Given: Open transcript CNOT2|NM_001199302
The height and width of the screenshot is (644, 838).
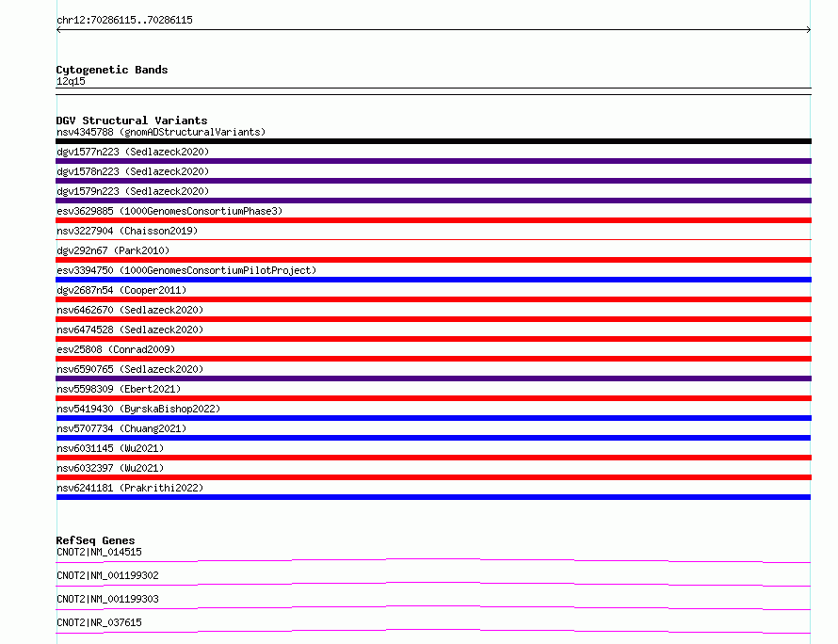Looking at the screenshot, I should (107, 575).
